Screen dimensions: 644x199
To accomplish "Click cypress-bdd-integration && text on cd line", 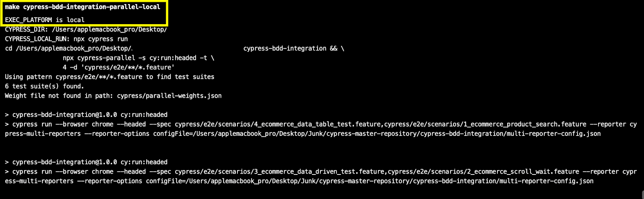I will pyautogui.click(x=293, y=48).
